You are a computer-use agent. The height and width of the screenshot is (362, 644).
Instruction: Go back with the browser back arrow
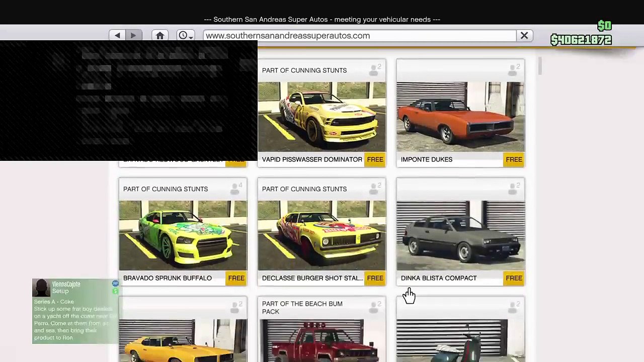(x=117, y=36)
